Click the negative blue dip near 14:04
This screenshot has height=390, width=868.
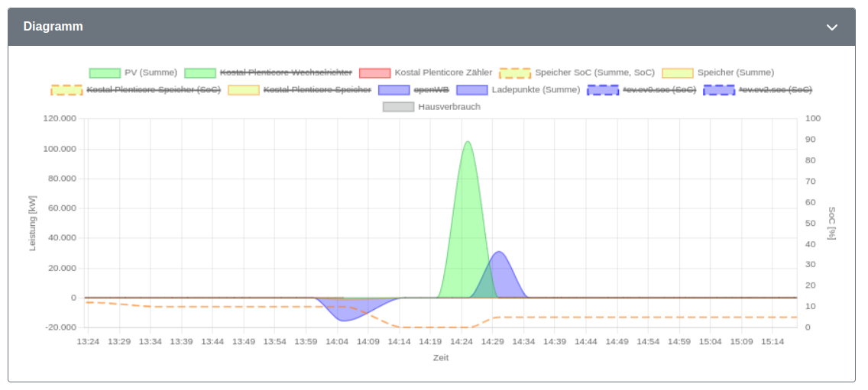(x=345, y=310)
